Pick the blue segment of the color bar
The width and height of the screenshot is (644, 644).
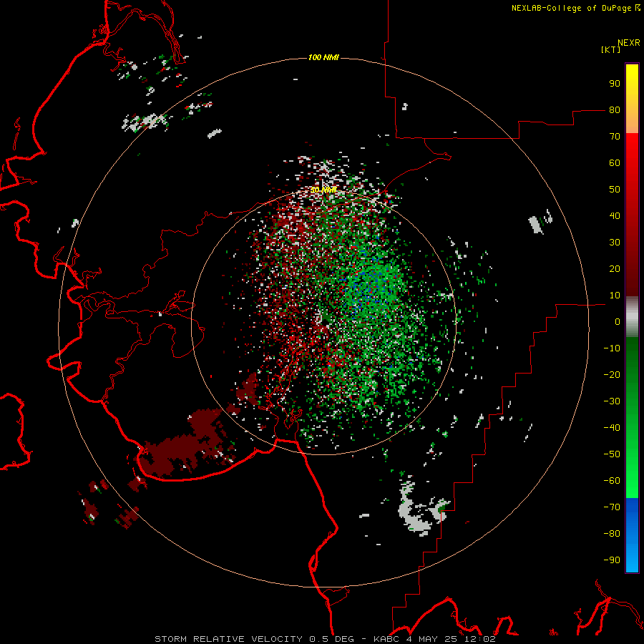[x=632, y=535]
